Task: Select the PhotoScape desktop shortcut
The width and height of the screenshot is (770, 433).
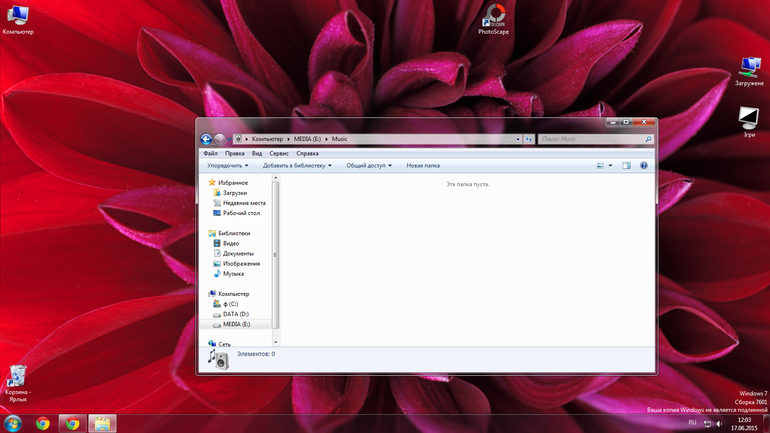Action: click(x=494, y=19)
